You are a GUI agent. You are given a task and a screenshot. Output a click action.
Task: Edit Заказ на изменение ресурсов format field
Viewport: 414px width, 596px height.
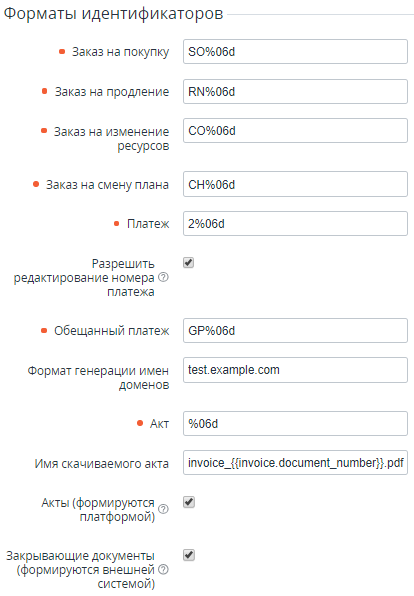point(295,131)
